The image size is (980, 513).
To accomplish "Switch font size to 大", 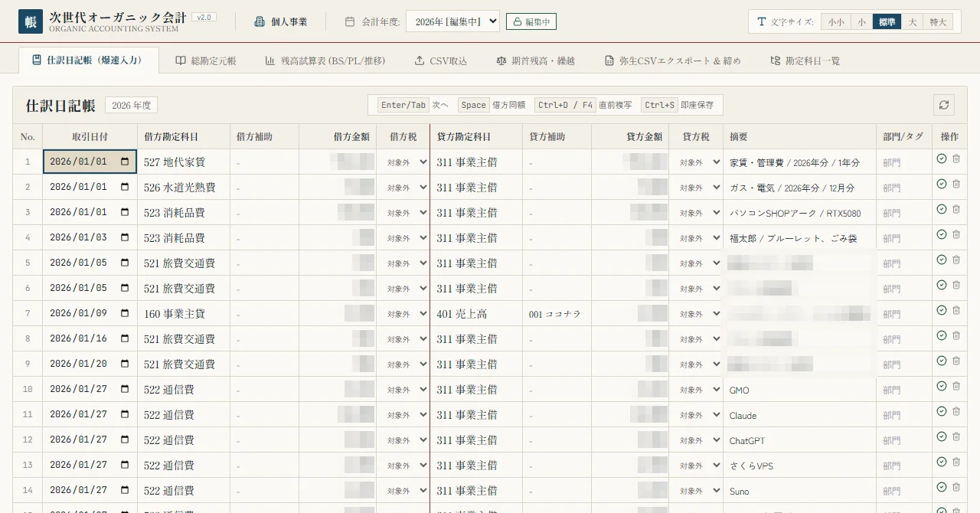I will click(x=912, y=22).
